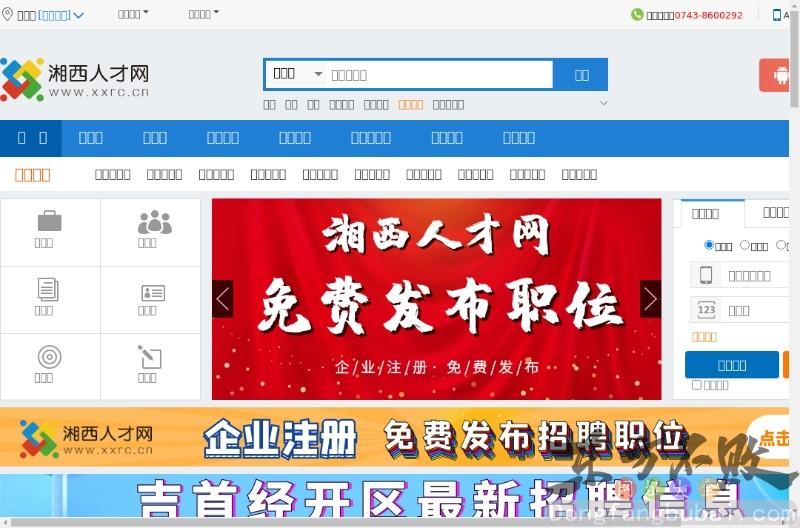Open the second caret dropdown menu in top bar
The image size is (800, 528).
coord(204,14)
